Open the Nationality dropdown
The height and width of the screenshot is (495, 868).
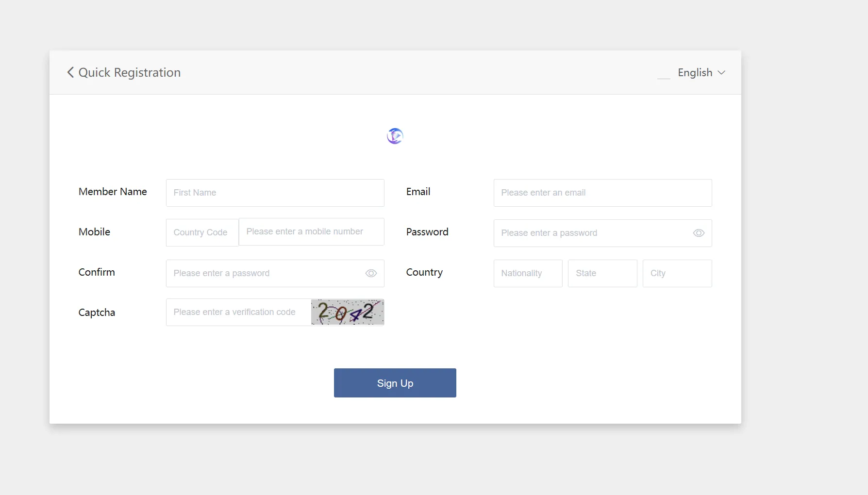pos(528,273)
